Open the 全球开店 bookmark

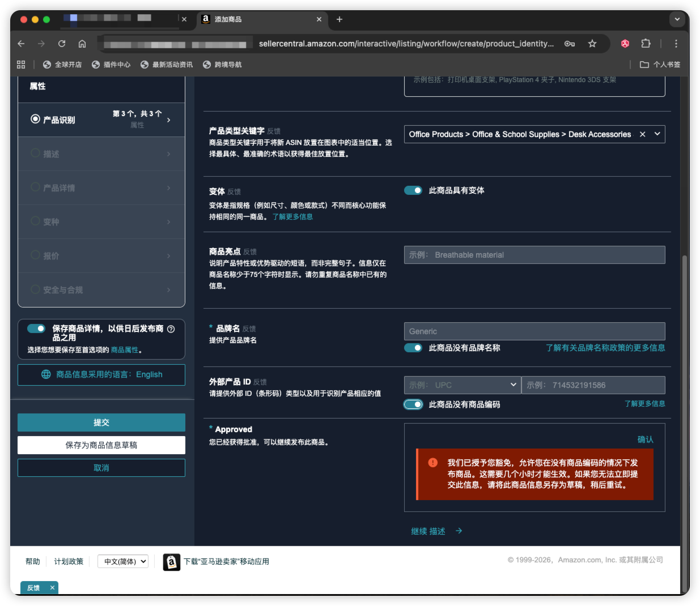point(62,65)
